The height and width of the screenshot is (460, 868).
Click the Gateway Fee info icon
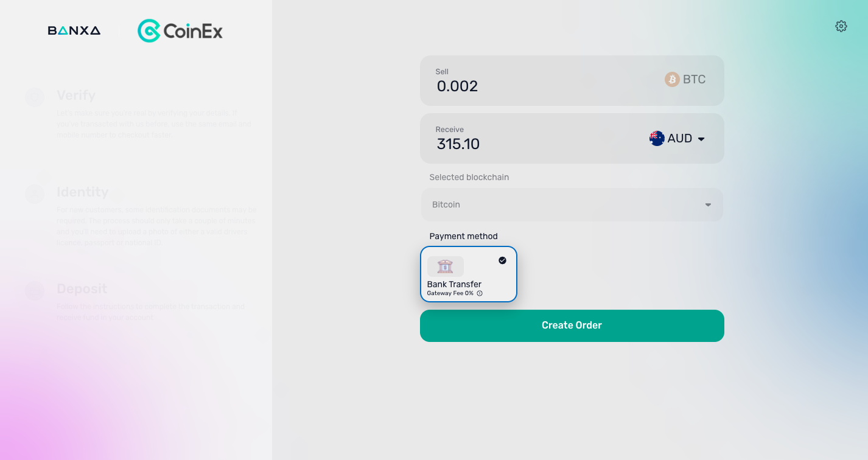tap(480, 293)
